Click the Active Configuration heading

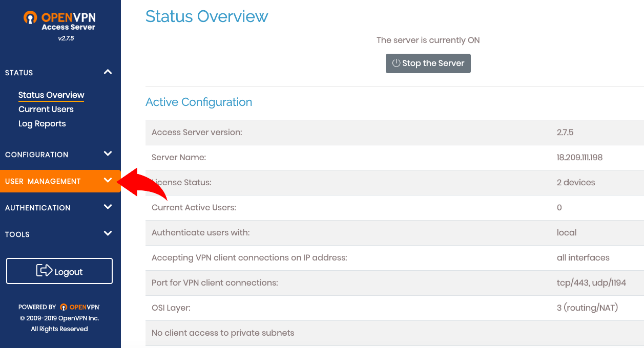pyautogui.click(x=199, y=102)
